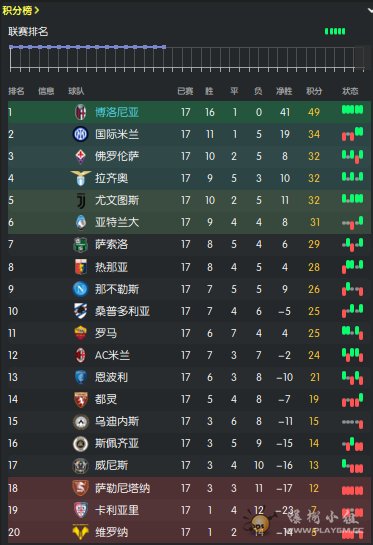
Task: Click the Napoli club crest
Action: pos(80,289)
